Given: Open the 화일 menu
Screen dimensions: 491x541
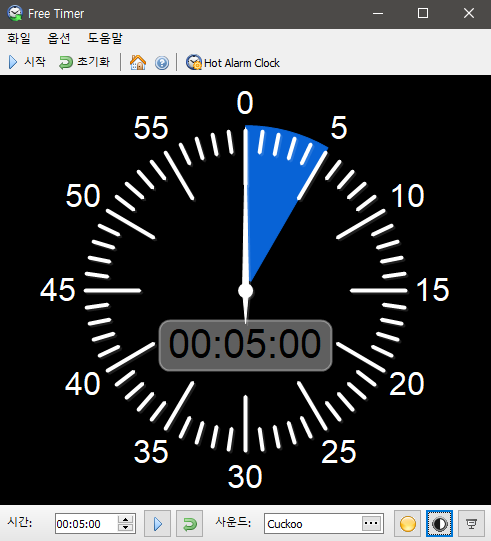Looking at the screenshot, I should click(x=19, y=38).
